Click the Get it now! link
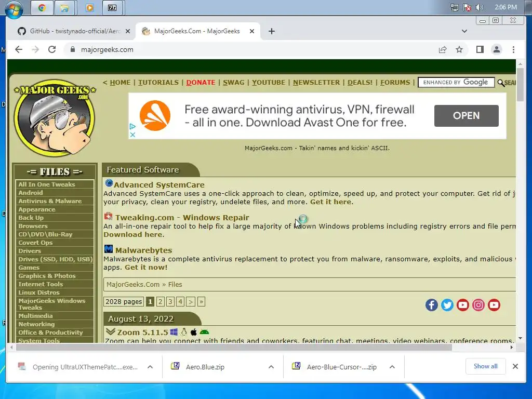The height and width of the screenshot is (399, 532). coord(146,268)
